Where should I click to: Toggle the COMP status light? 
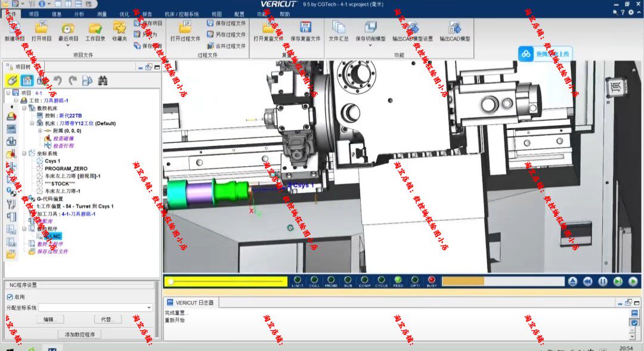point(365,280)
